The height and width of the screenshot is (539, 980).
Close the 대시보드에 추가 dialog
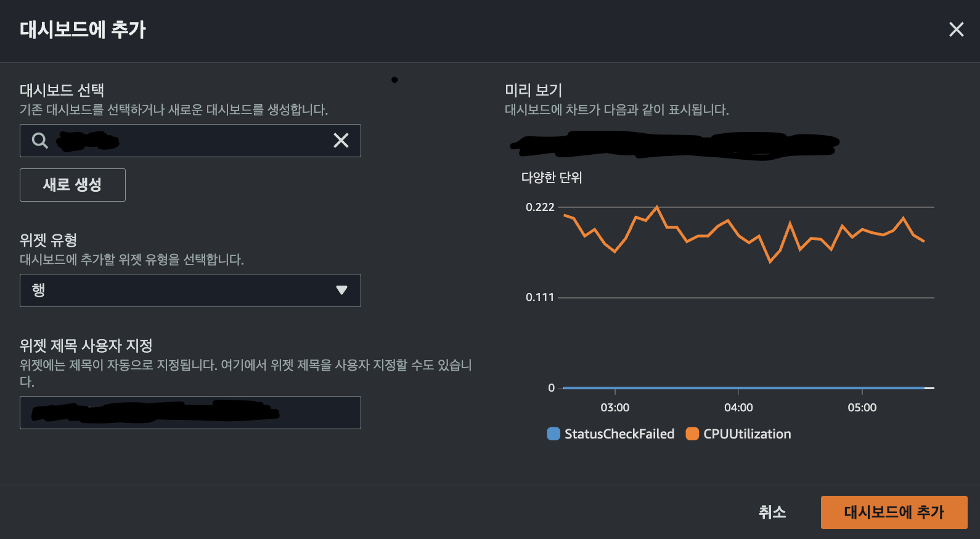(956, 29)
